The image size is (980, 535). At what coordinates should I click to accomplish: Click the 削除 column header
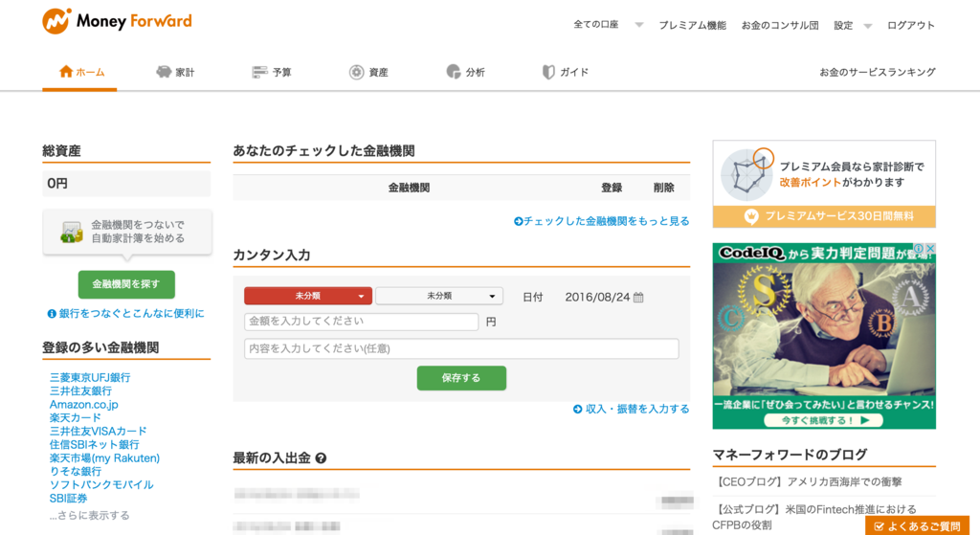coord(664,188)
